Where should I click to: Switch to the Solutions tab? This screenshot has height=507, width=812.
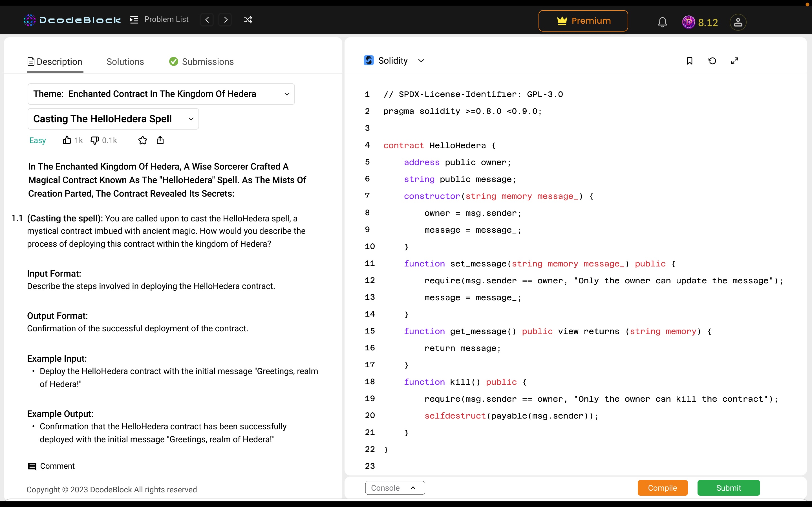pyautogui.click(x=125, y=62)
